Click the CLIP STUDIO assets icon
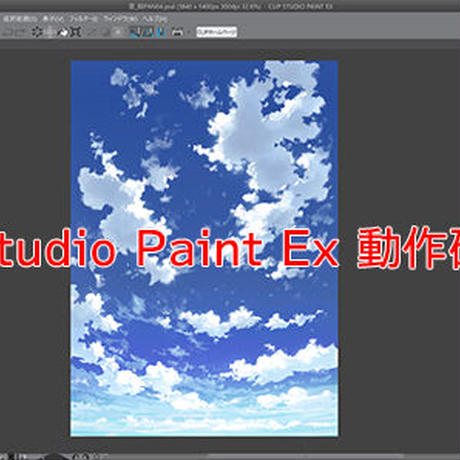Image resolution: width=460 pixels, height=460 pixels. (x=178, y=32)
